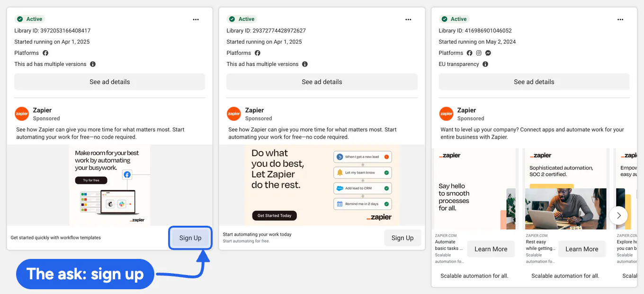Click 'This ad has multiple versions' on ad 3972053166408417

coord(50,64)
